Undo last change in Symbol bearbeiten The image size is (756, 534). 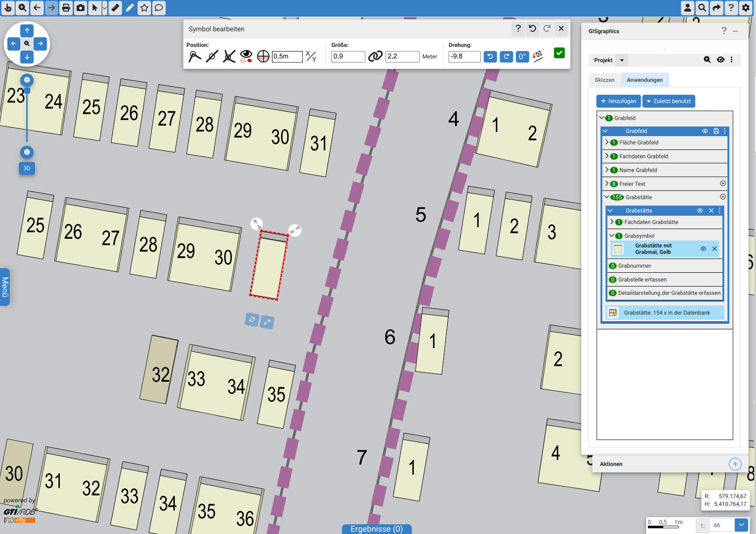pyautogui.click(x=532, y=29)
